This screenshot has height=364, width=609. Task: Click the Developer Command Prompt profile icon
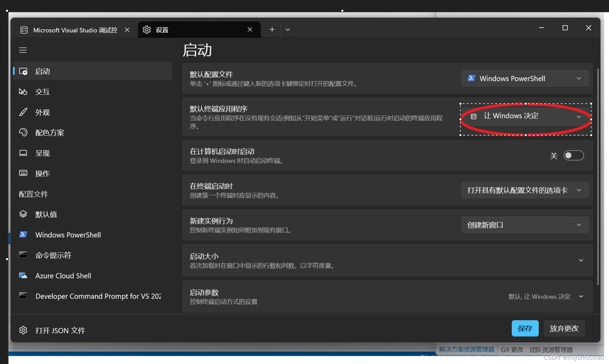coord(23,296)
